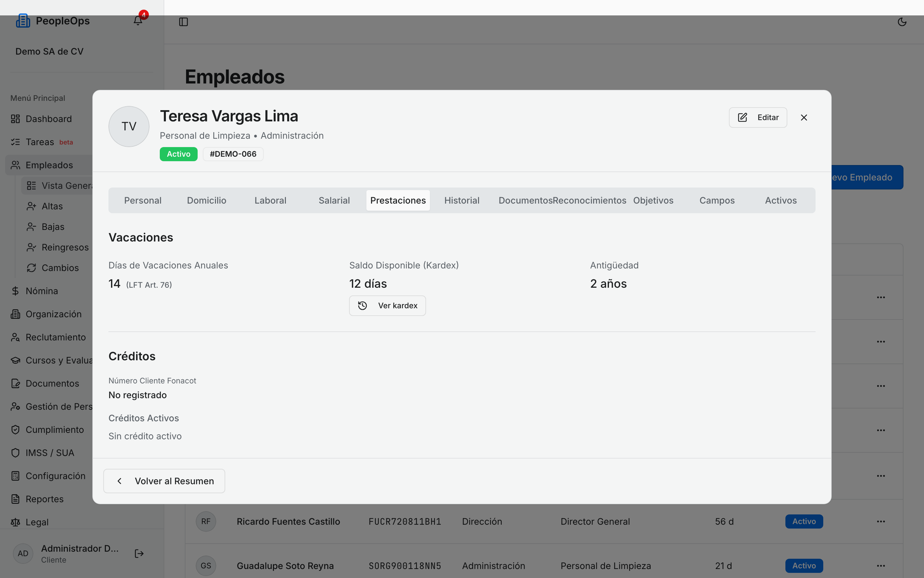
Task: Open Dashboard in sidebar
Action: tap(48, 119)
